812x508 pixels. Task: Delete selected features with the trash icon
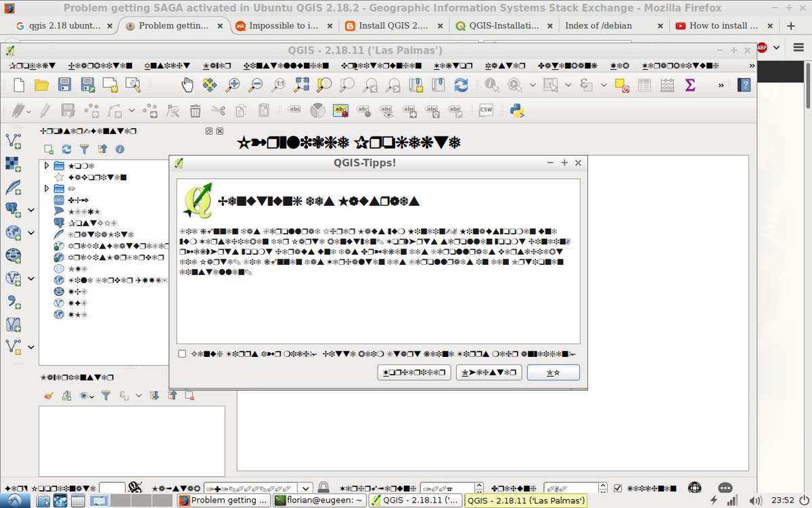click(195, 110)
